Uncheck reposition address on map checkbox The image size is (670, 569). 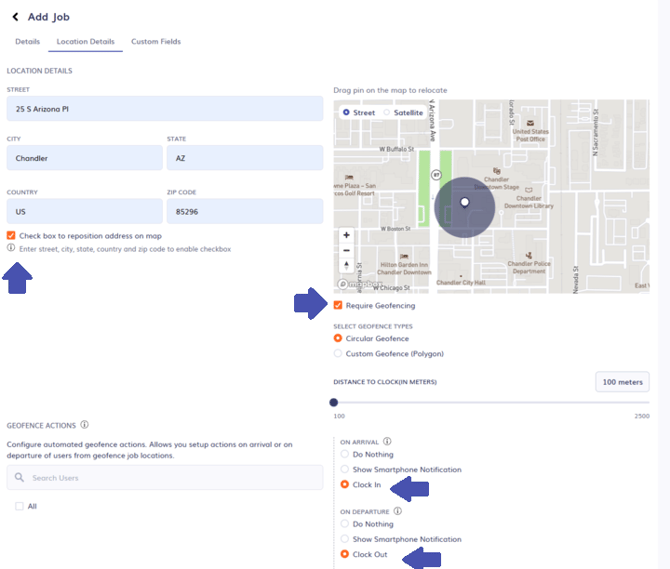[x=11, y=235]
